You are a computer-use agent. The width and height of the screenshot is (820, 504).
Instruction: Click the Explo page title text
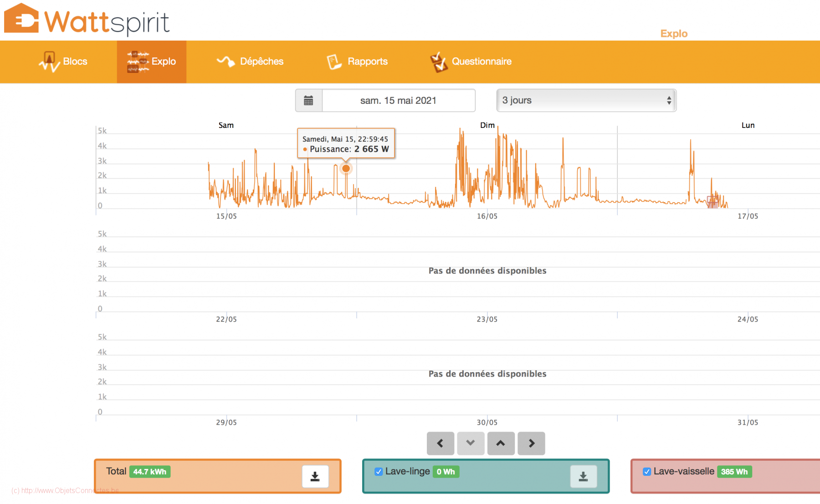pos(674,34)
